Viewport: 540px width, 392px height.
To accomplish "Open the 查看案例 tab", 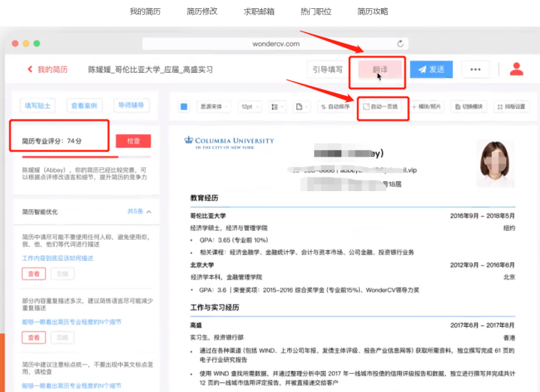I will click(84, 106).
